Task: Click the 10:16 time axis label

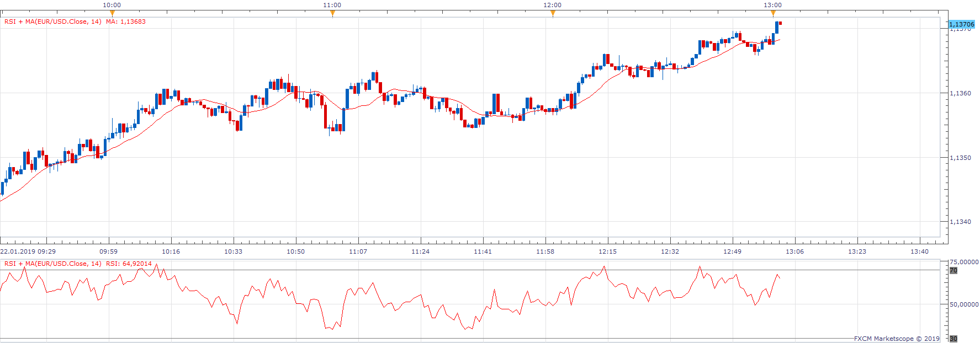Action: pyautogui.click(x=171, y=251)
